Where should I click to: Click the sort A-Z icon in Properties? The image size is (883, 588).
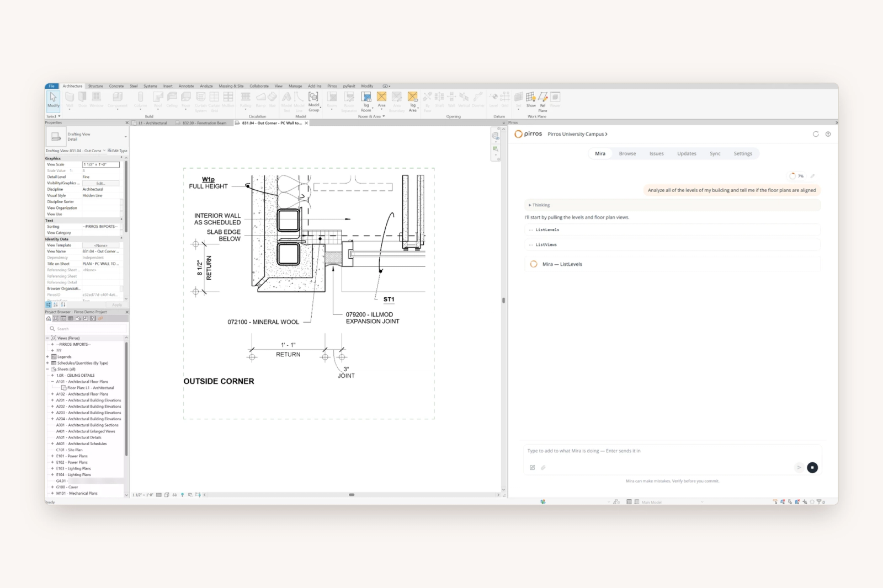point(56,304)
